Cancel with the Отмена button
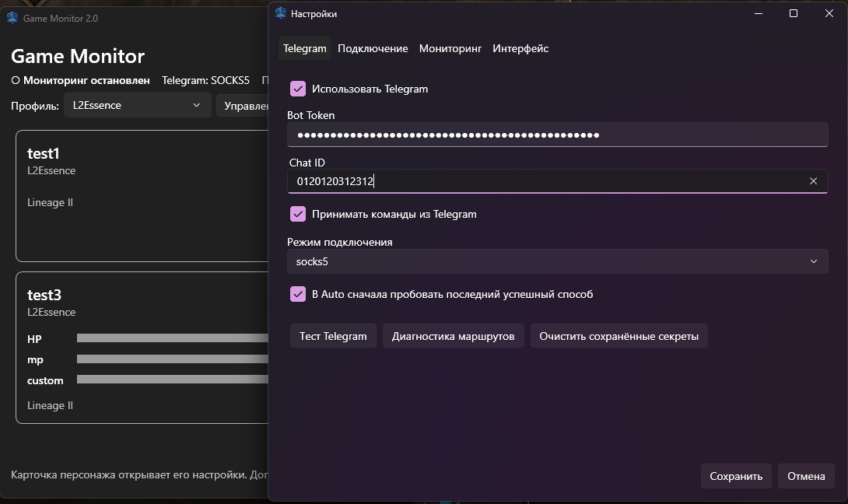Screen dimensions: 848x504 pyautogui.click(x=806, y=477)
